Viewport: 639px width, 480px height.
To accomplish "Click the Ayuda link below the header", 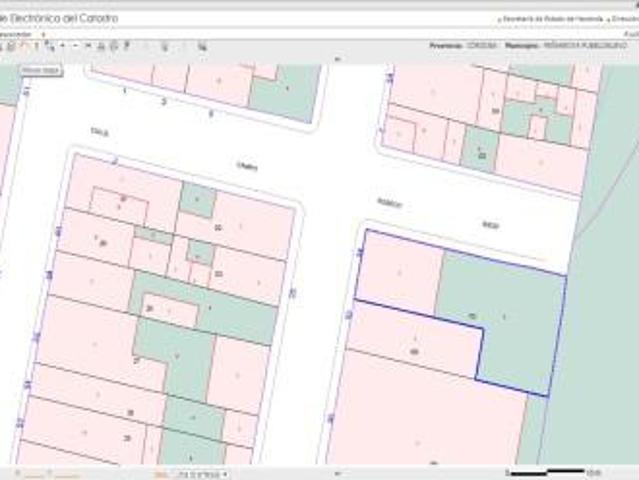I will (631, 33).
